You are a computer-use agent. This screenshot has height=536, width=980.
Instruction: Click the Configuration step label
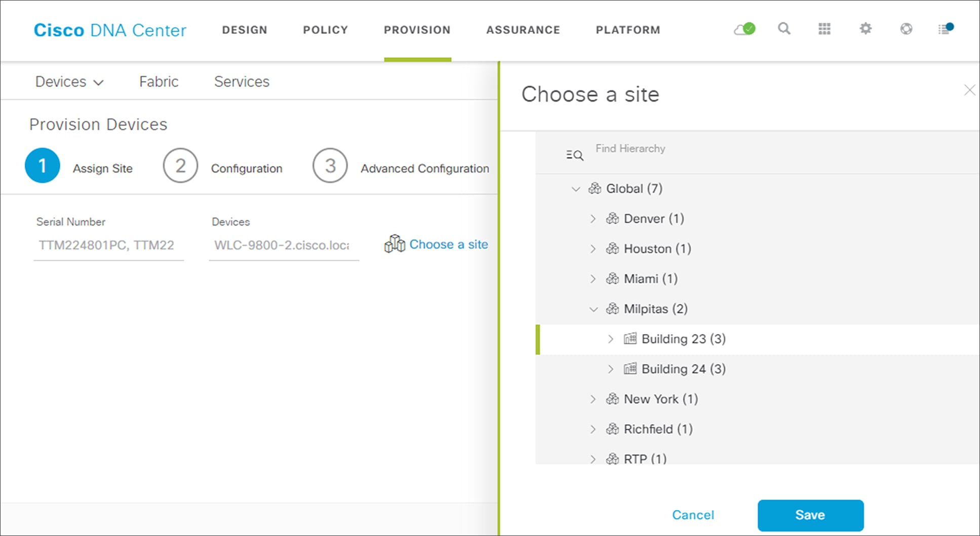click(x=247, y=169)
